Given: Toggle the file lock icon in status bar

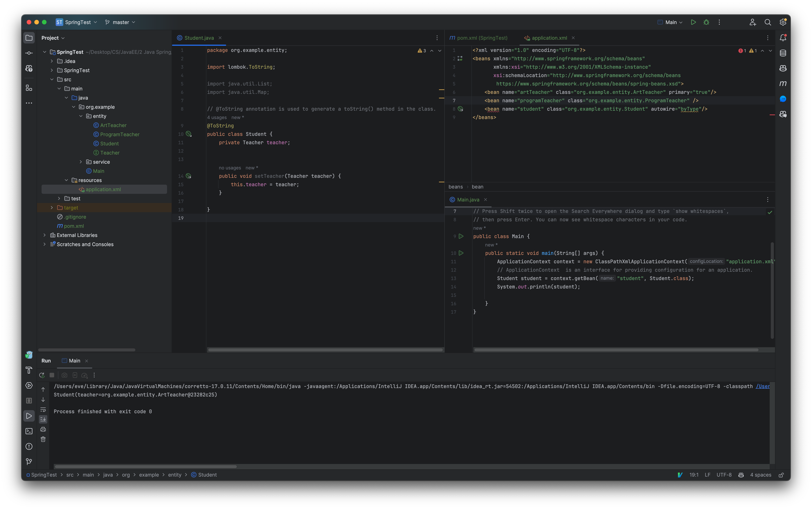Looking at the screenshot, I should tap(781, 475).
